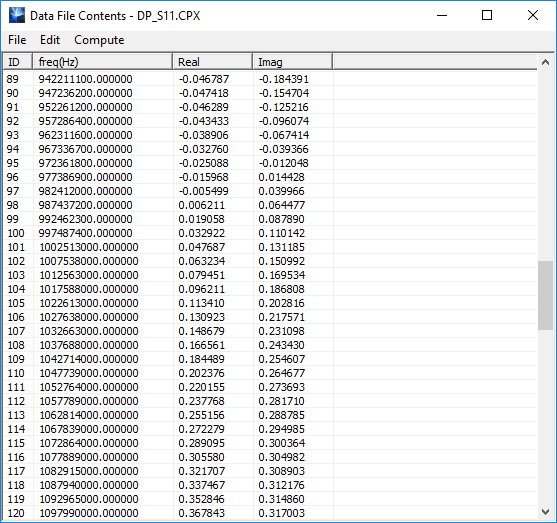
Task: Select frequency 1077889000.000000
Action: tap(89, 457)
